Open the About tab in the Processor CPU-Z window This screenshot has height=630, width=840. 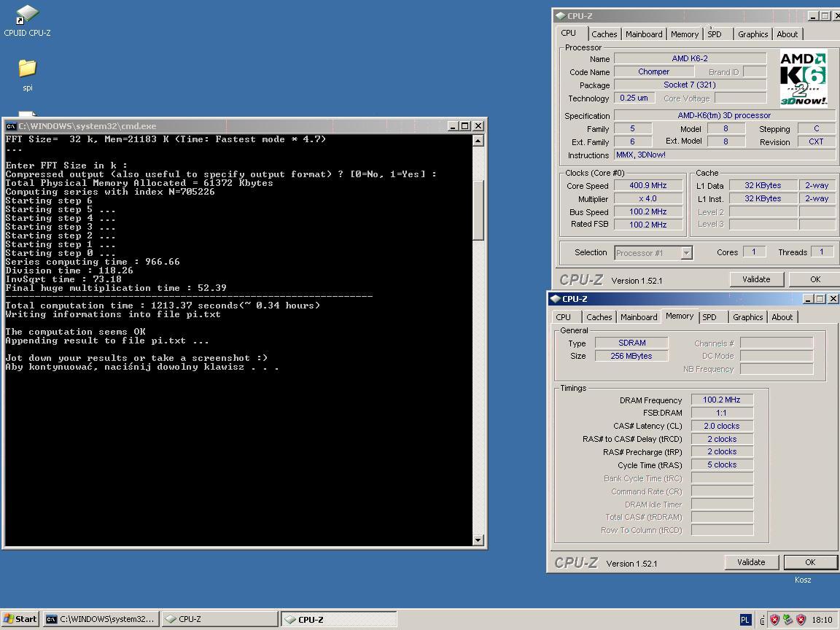point(787,34)
